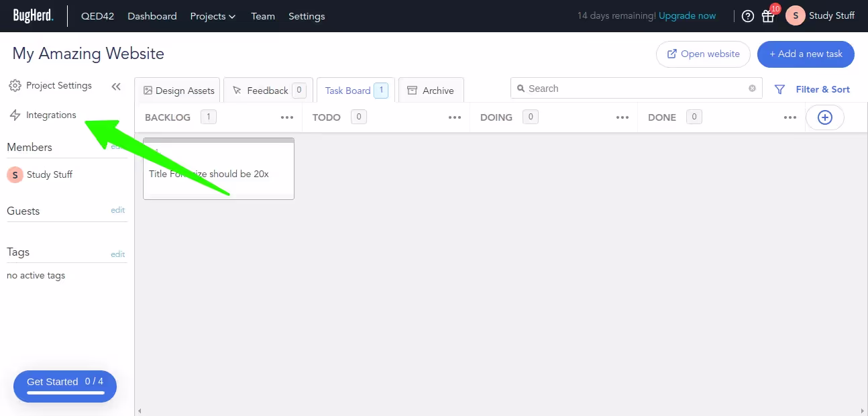Click the Study Stuff avatar in header

796,16
